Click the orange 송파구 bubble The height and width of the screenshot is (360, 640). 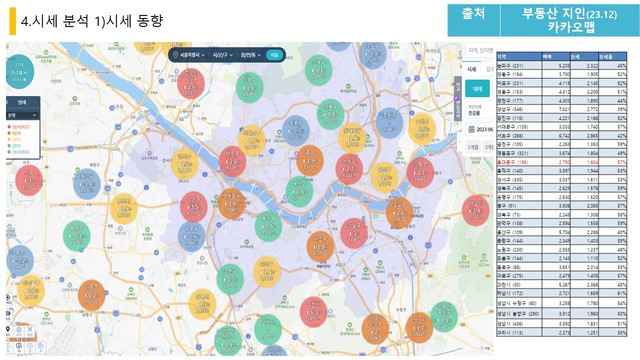399,213
